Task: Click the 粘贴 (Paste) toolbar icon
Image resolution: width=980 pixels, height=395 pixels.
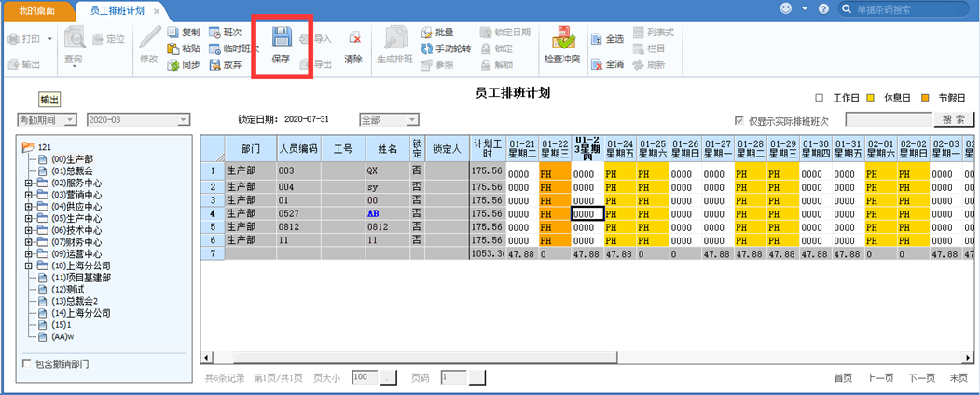Action: [173, 48]
